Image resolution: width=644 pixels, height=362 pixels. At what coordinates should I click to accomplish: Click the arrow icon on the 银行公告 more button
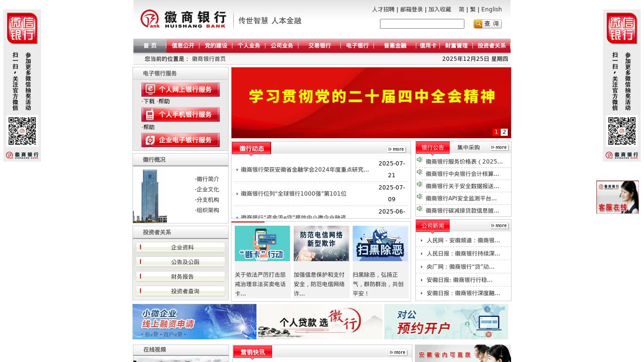click(x=492, y=147)
